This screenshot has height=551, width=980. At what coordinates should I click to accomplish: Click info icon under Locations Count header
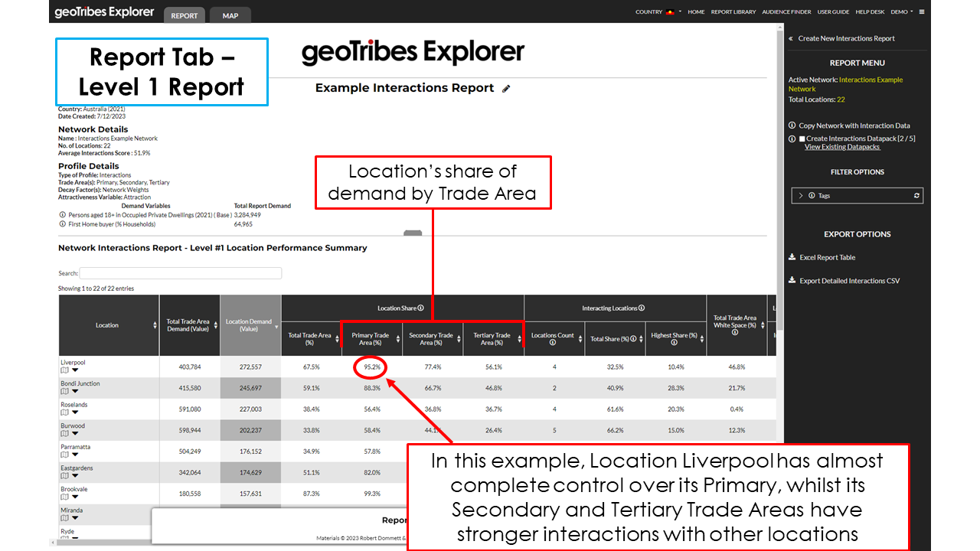coord(553,343)
